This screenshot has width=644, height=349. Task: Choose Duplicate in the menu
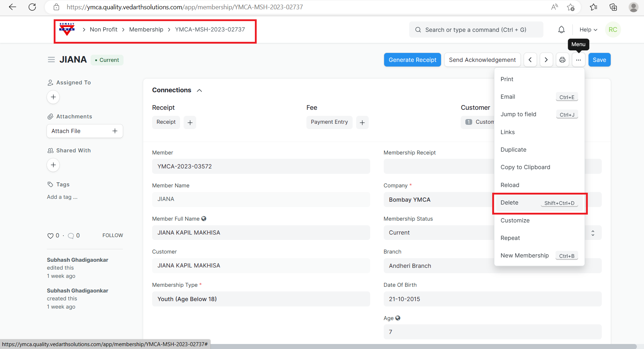[x=513, y=149]
